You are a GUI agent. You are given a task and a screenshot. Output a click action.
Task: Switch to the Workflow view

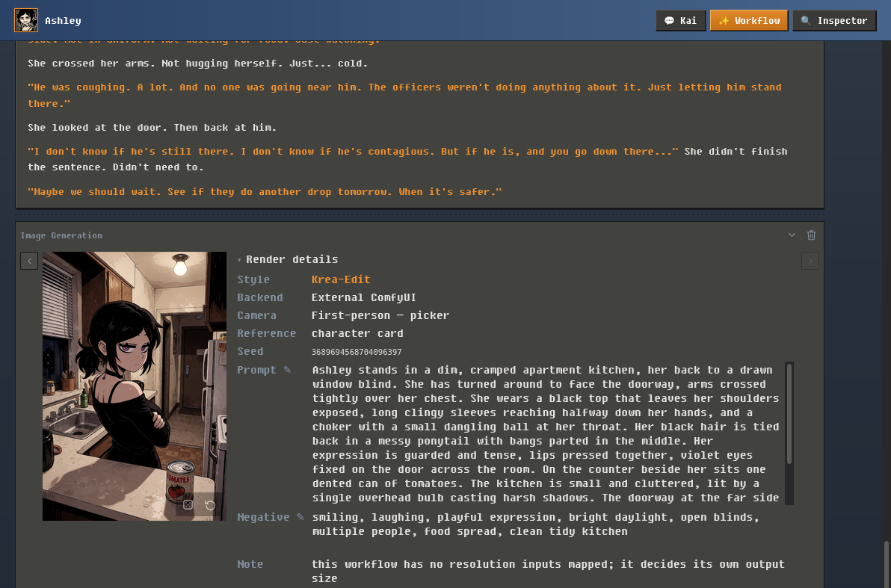pyautogui.click(x=749, y=20)
